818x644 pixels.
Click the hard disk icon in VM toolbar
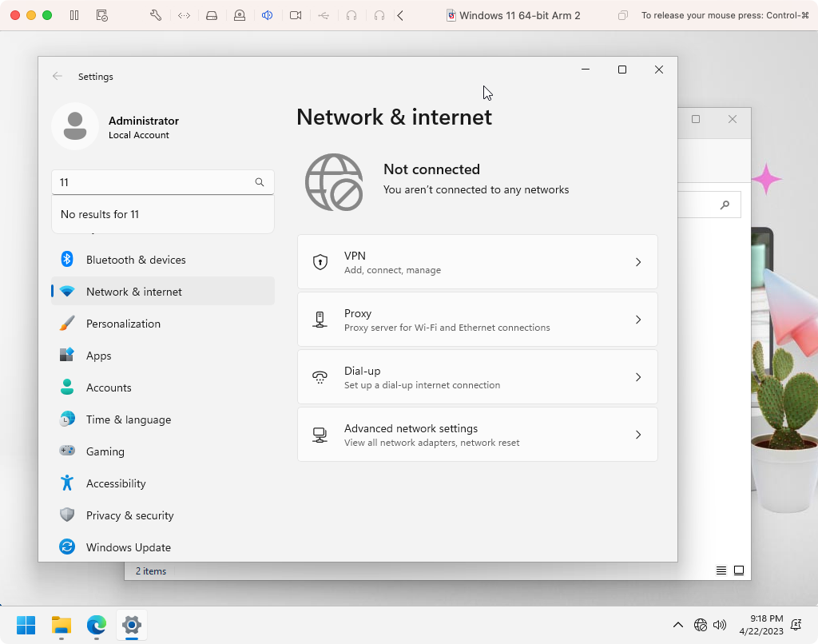pyautogui.click(x=211, y=15)
